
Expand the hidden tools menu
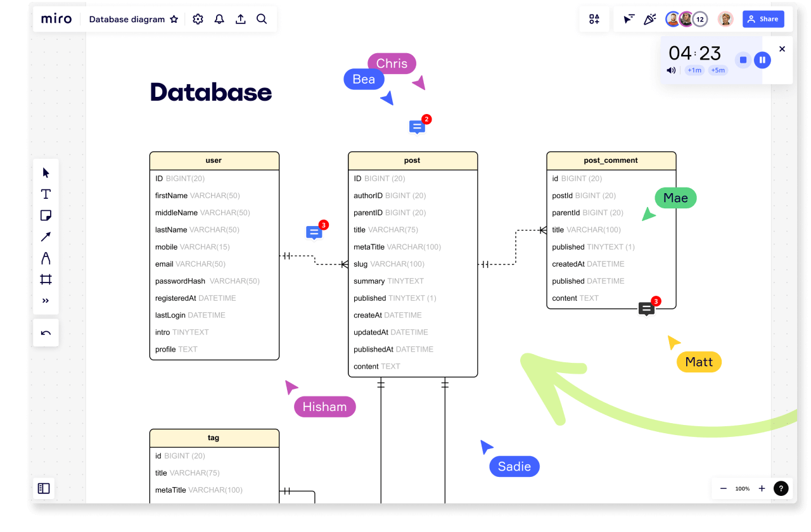click(46, 300)
